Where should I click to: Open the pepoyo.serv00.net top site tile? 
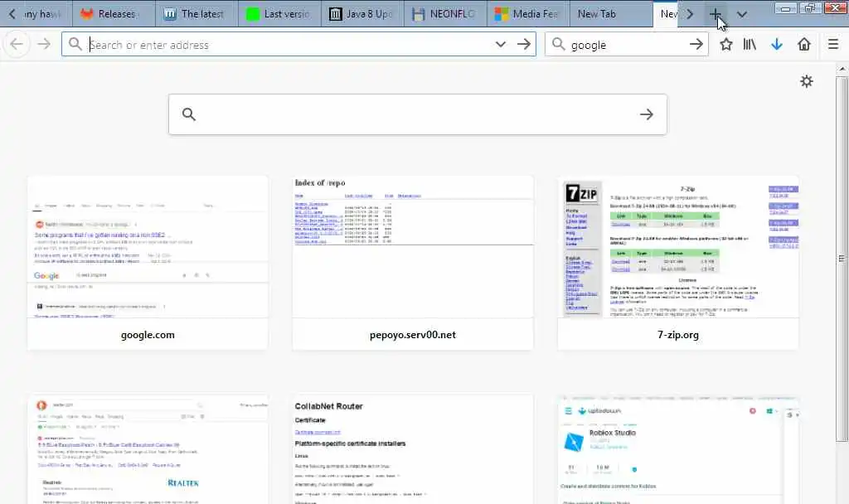(x=413, y=263)
